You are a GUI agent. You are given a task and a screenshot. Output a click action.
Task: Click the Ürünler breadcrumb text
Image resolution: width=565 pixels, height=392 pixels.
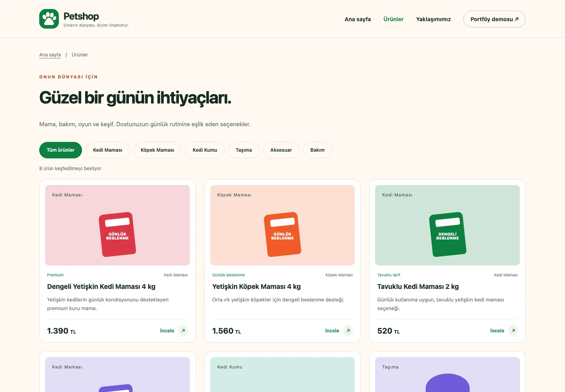(x=80, y=55)
